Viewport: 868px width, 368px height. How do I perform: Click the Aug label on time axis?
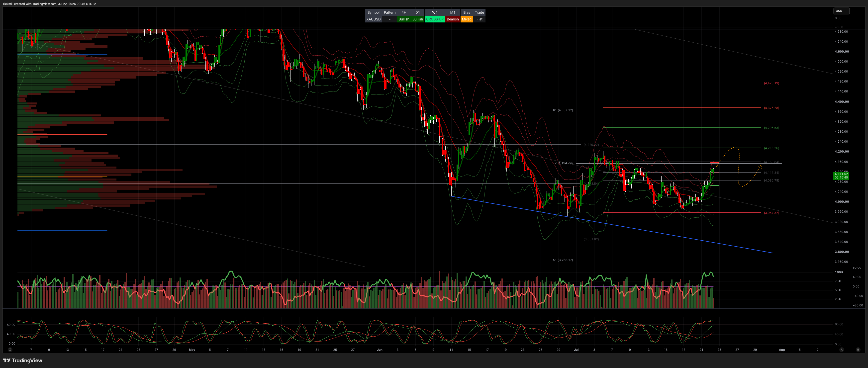(x=782, y=350)
